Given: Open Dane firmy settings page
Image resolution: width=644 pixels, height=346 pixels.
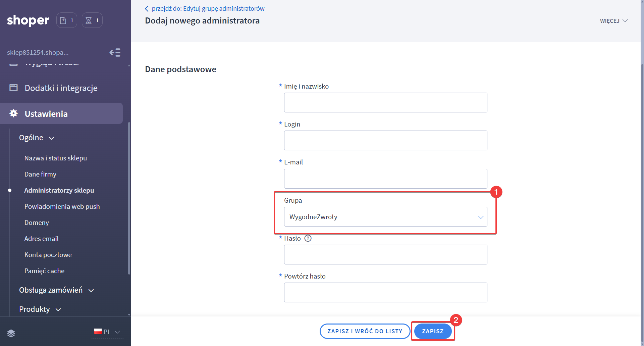Looking at the screenshot, I should point(40,174).
